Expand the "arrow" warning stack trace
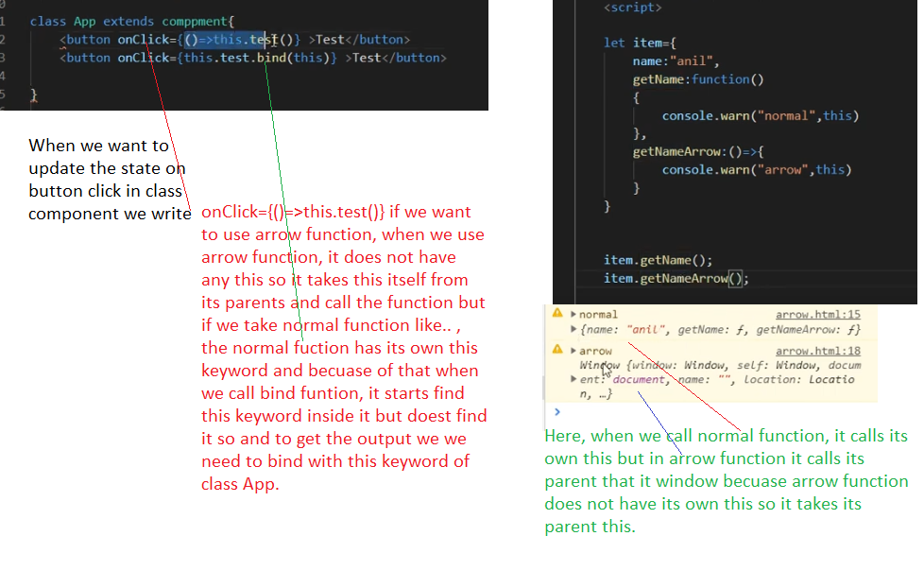Image resolution: width=924 pixels, height=588 pixels. point(573,351)
